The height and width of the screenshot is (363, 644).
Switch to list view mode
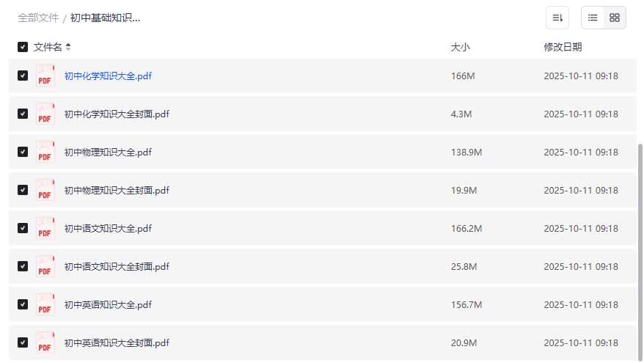tap(593, 18)
